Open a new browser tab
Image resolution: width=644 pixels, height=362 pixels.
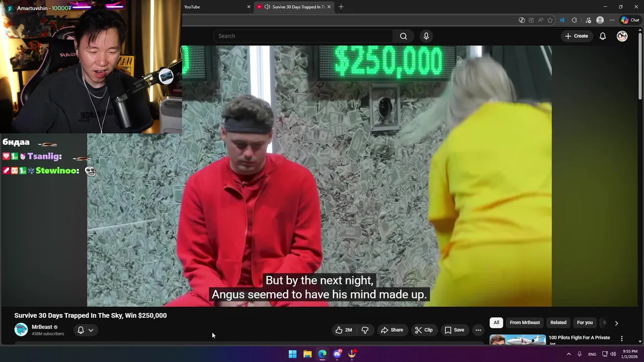click(341, 7)
